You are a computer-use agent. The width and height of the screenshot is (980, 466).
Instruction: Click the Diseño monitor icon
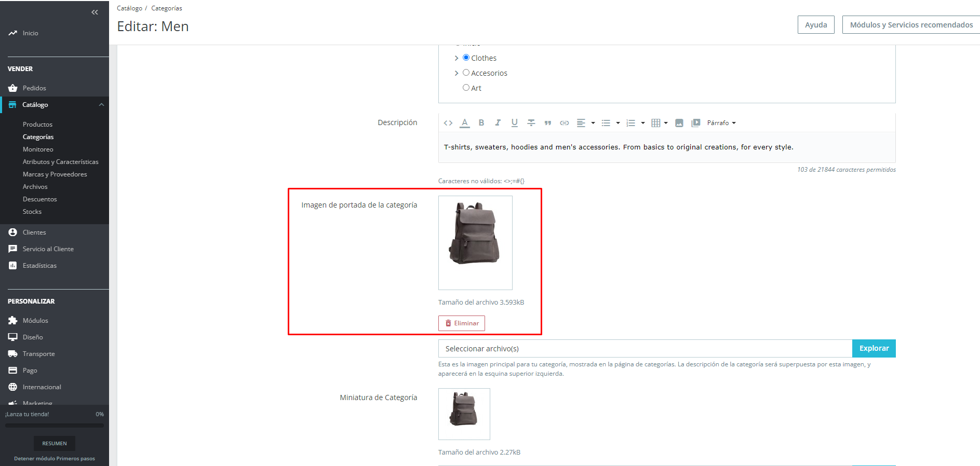13,337
